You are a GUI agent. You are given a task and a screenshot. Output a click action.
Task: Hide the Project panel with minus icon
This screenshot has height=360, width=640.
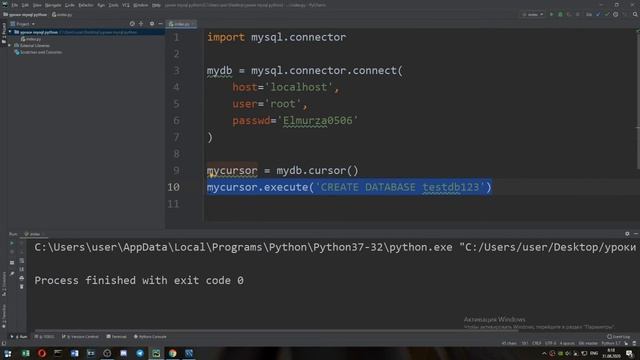pos(160,24)
